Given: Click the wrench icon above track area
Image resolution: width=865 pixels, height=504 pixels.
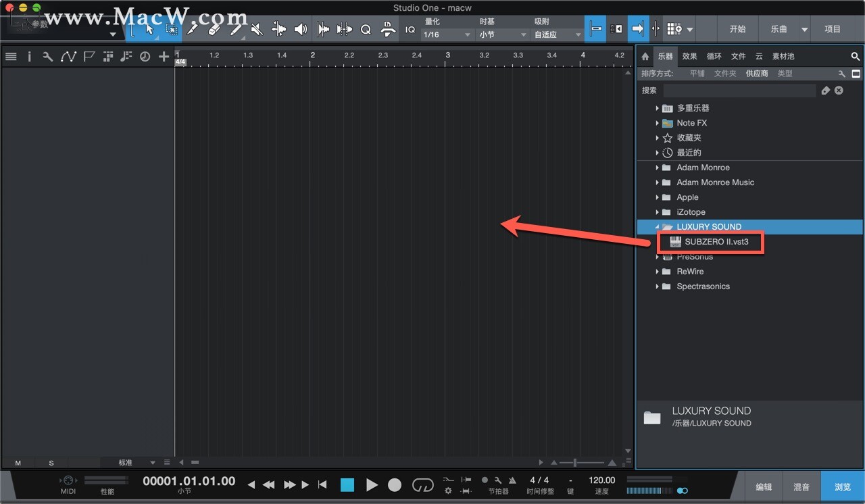Looking at the screenshot, I should tap(48, 57).
